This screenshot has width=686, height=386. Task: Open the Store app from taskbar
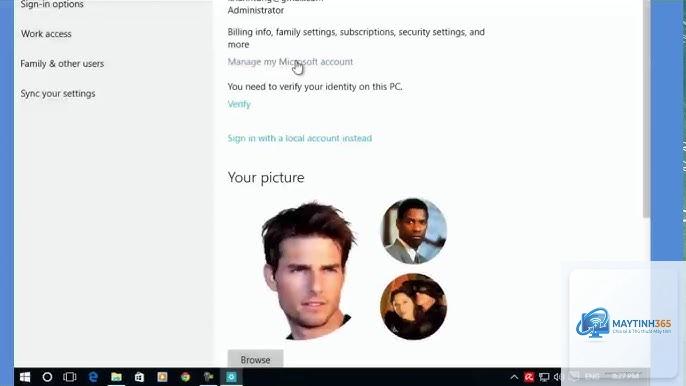coord(139,377)
